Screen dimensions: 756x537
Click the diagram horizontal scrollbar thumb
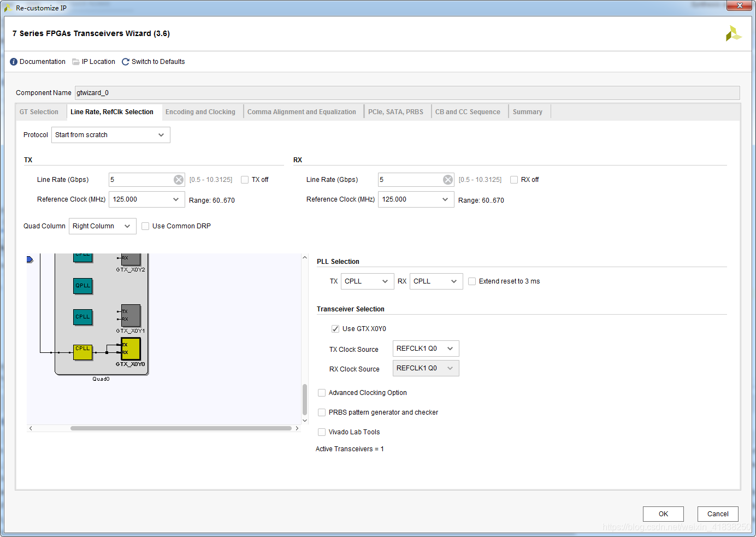coord(181,428)
